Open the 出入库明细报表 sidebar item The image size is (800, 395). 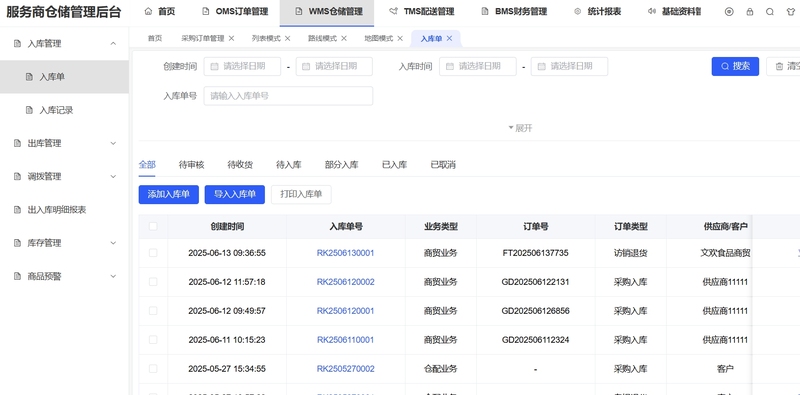(64, 210)
